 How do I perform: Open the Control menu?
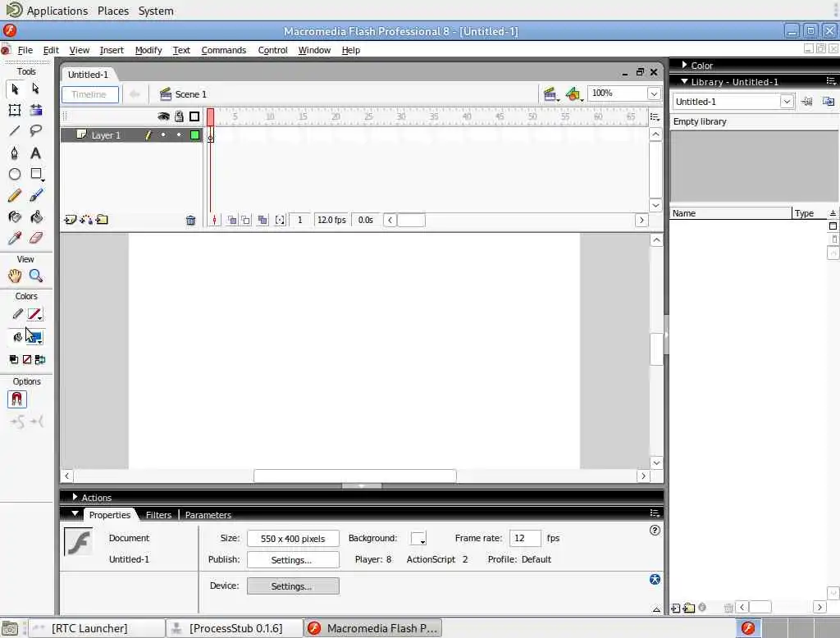[272, 50]
